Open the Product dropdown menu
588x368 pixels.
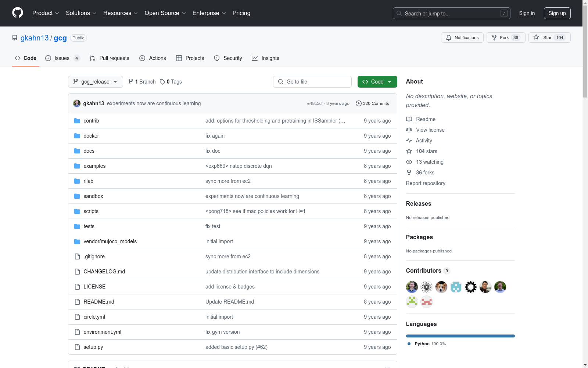[x=46, y=13]
